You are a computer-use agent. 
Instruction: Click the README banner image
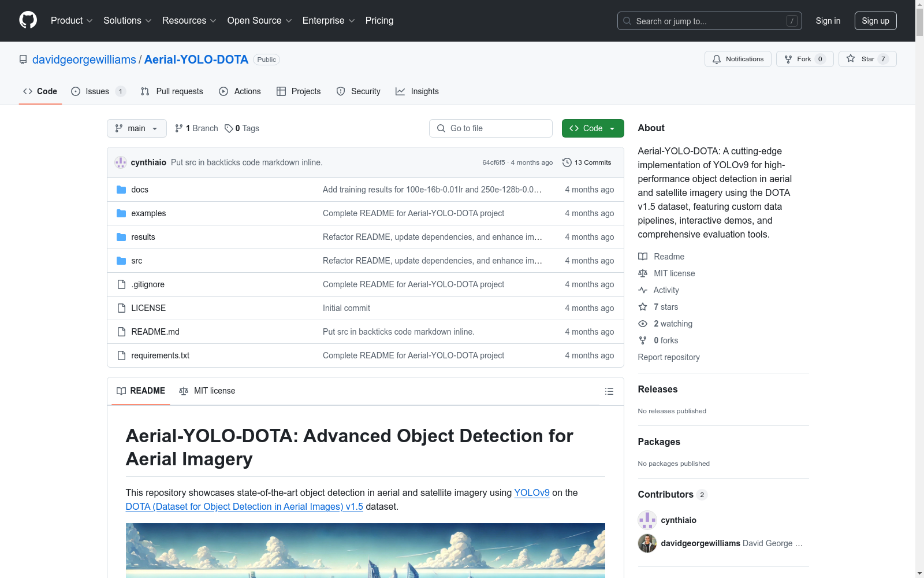pyautogui.click(x=366, y=550)
